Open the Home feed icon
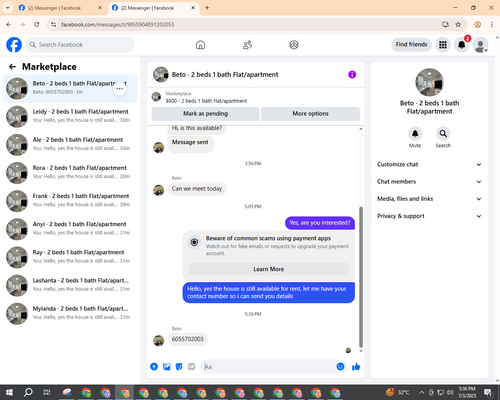The width and height of the screenshot is (500, 400). [x=200, y=45]
